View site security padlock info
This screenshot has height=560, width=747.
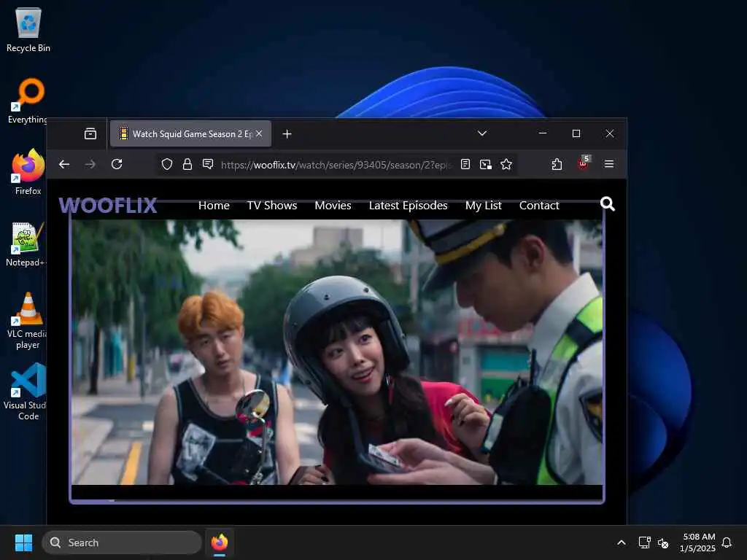[187, 164]
